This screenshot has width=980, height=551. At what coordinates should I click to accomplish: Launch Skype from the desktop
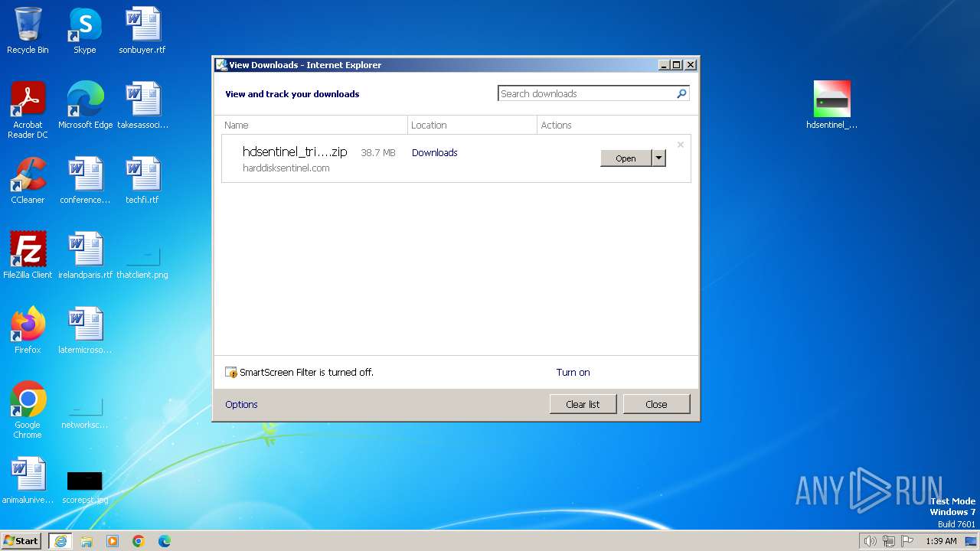(x=85, y=31)
